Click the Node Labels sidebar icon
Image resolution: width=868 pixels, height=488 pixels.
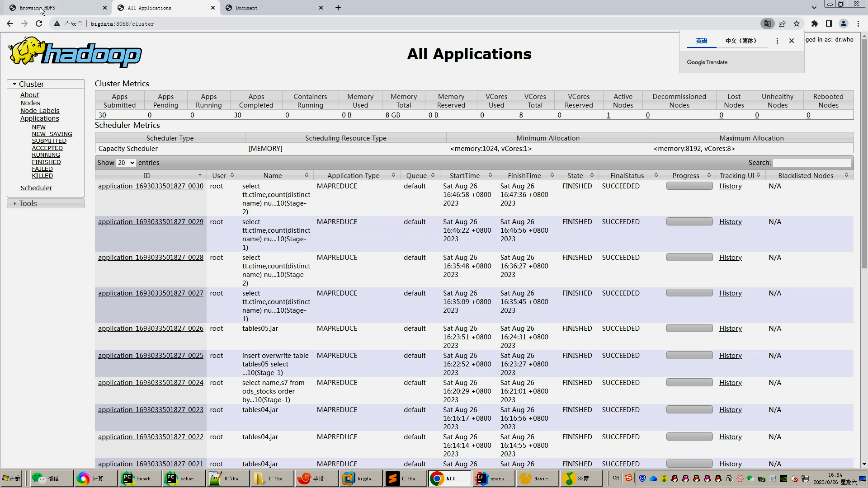point(40,110)
